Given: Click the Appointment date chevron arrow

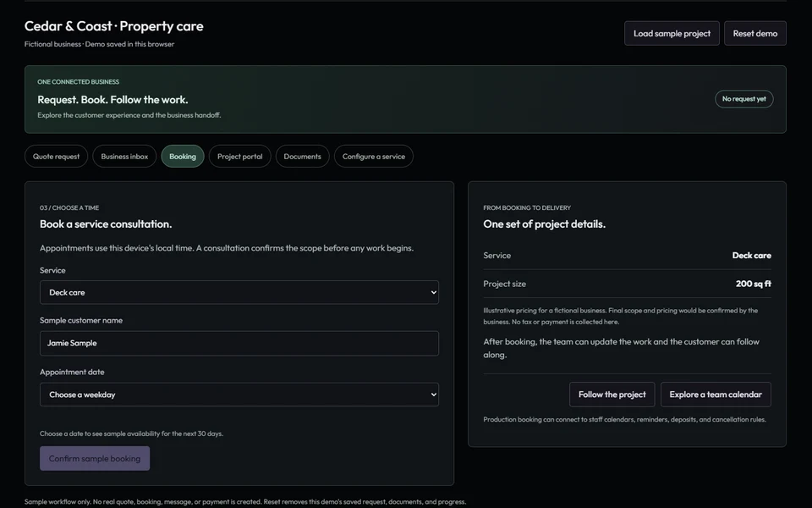Looking at the screenshot, I should [433, 395].
